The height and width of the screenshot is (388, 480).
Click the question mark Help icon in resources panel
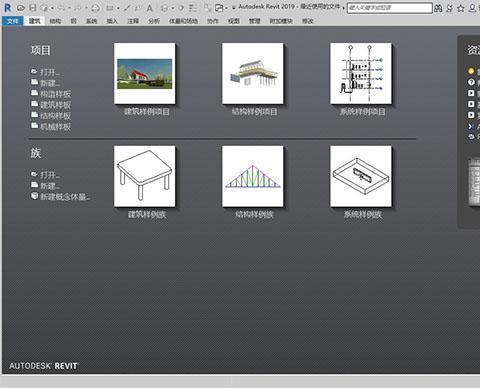point(471,82)
